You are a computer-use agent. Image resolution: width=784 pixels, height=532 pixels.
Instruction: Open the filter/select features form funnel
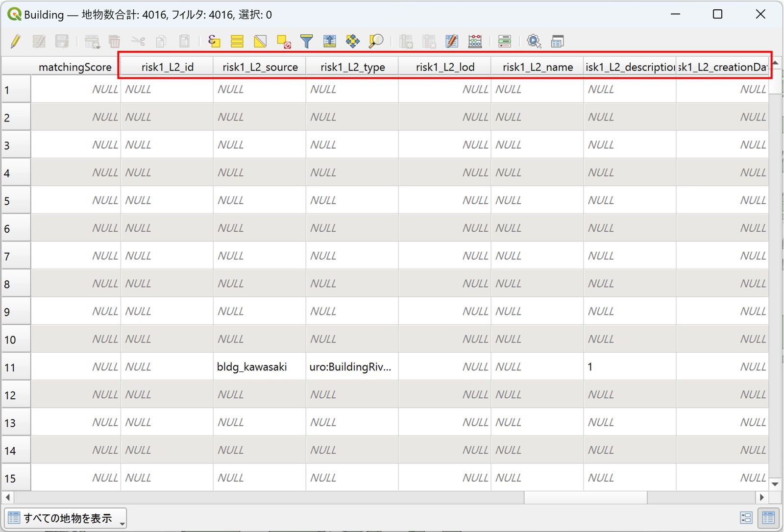click(x=307, y=41)
